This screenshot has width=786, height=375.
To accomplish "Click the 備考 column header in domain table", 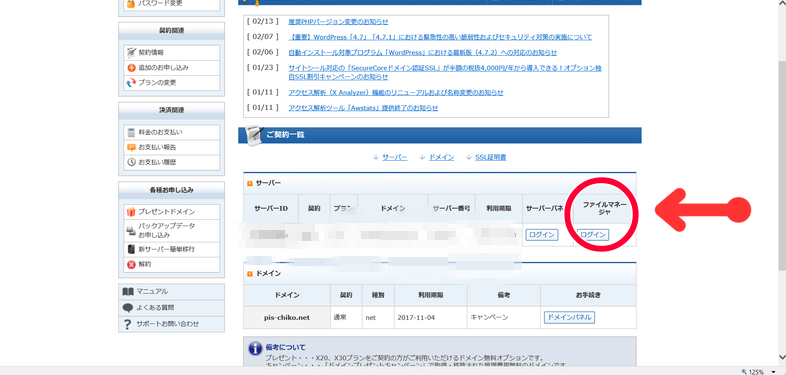I will tap(503, 295).
